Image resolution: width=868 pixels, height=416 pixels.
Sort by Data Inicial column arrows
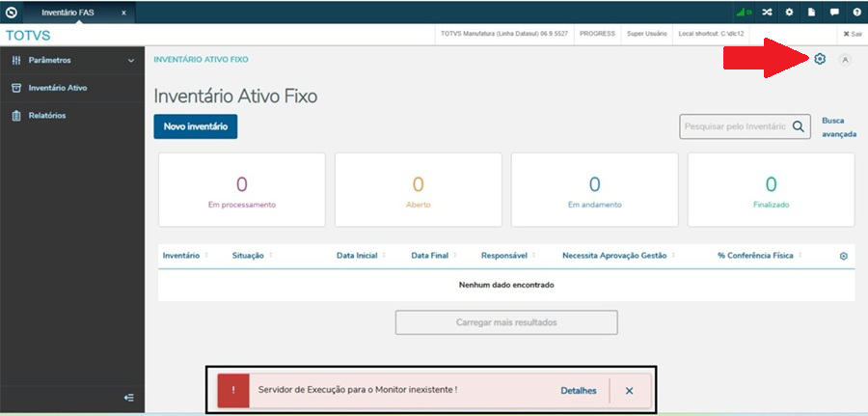[x=384, y=256]
